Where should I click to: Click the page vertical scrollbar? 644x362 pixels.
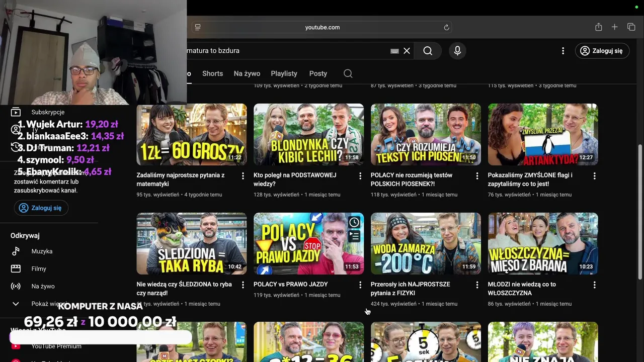click(640, 211)
